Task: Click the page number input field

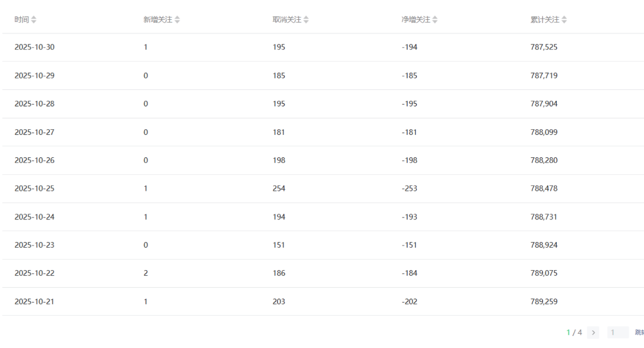Action: 618,333
